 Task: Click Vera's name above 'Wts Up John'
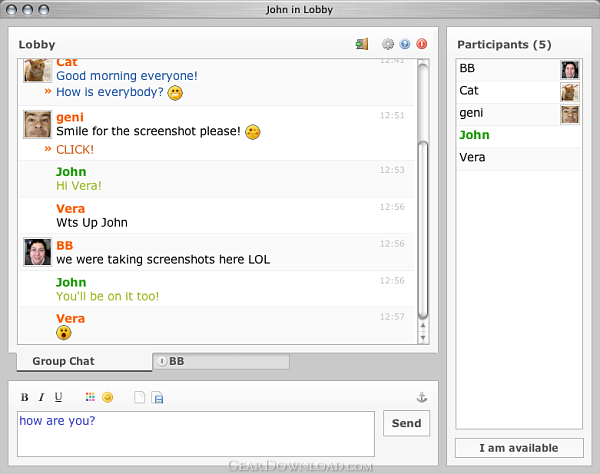70,209
